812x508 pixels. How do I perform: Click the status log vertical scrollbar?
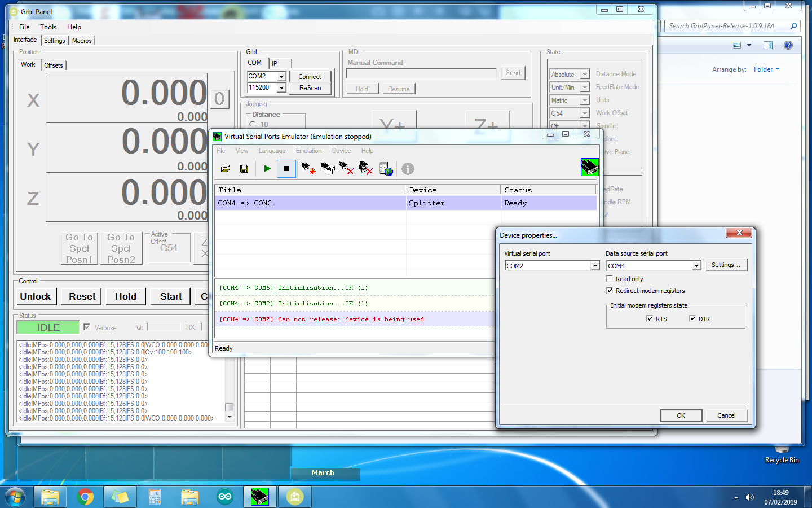(230, 381)
